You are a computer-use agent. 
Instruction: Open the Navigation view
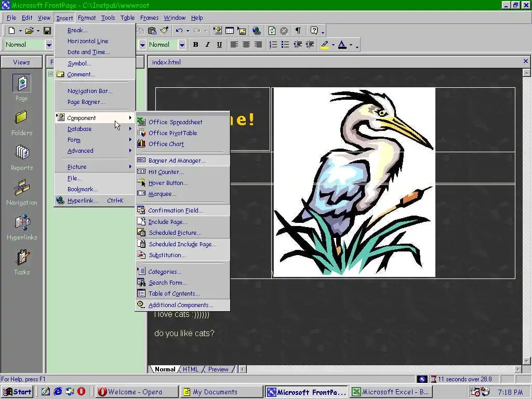click(x=22, y=193)
